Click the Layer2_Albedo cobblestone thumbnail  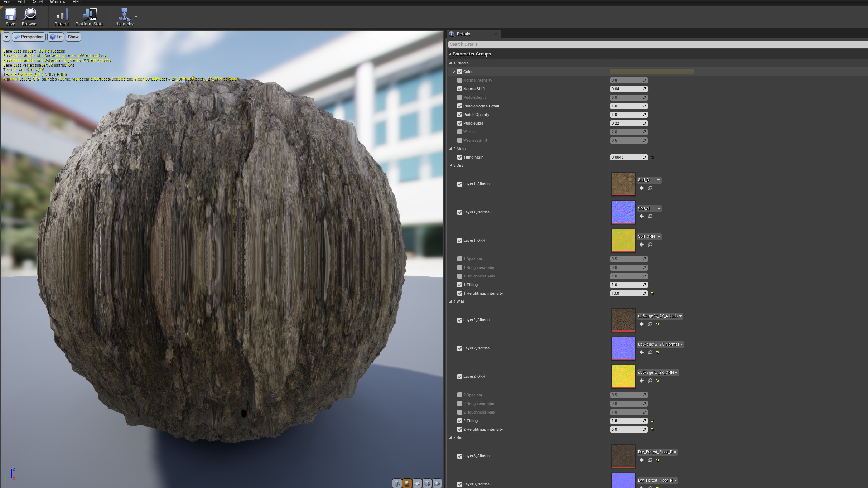pyautogui.click(x=623, y=320)
